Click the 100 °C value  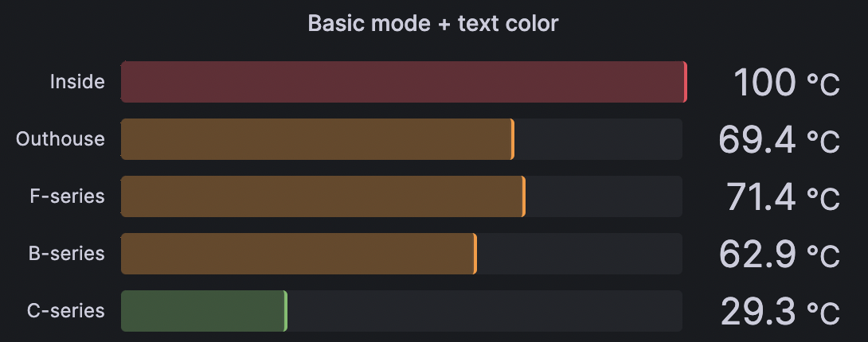pyautogui.click(x=785, y=83)
